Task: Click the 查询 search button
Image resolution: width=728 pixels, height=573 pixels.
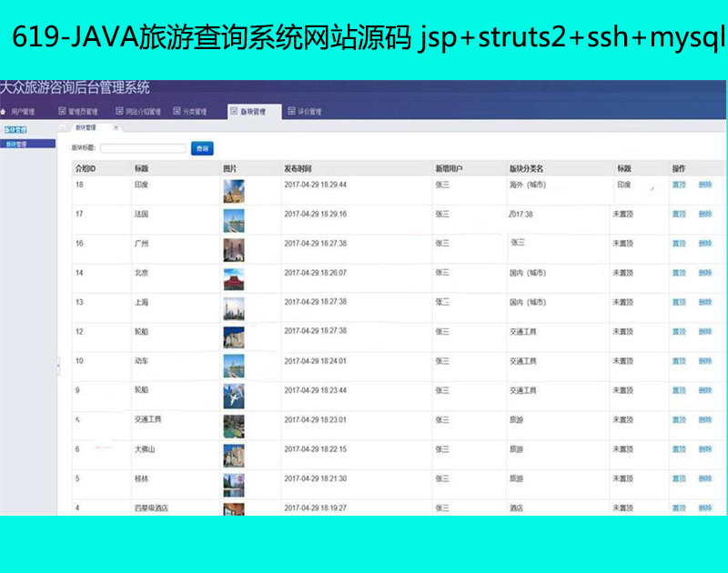Action: [x=202, y=147]
